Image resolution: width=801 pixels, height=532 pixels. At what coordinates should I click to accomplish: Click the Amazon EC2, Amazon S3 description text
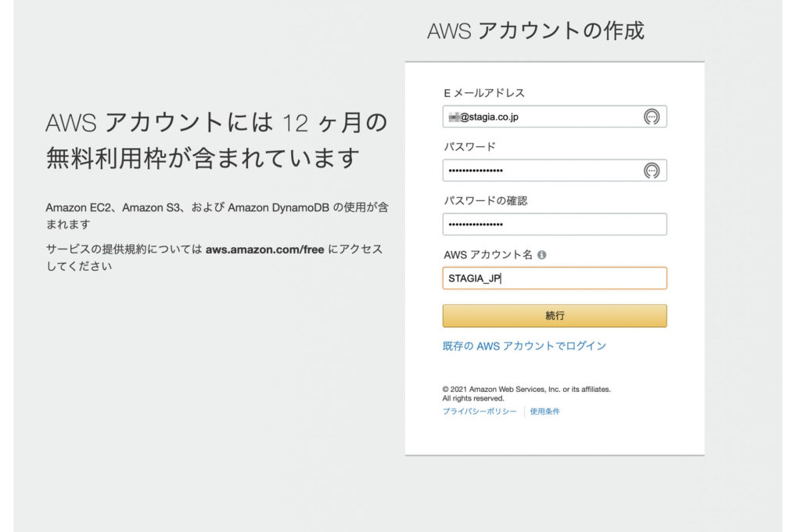coord(217,216)
